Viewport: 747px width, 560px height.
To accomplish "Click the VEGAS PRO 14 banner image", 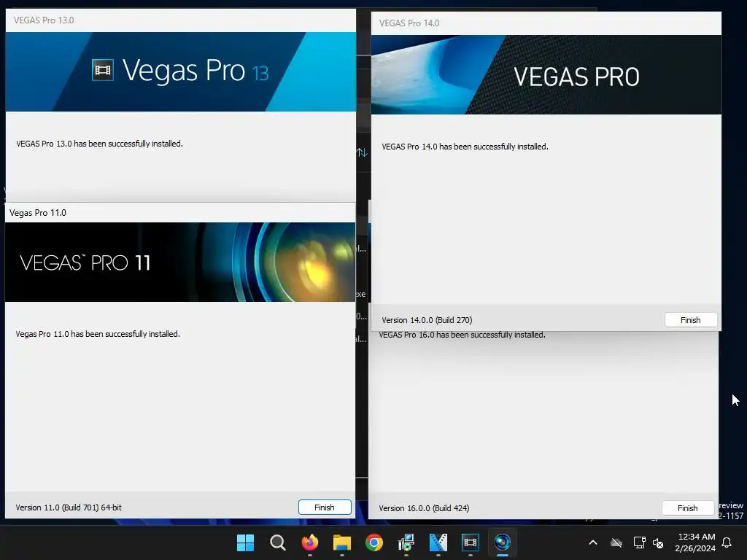I will click(x=546, y=75).
